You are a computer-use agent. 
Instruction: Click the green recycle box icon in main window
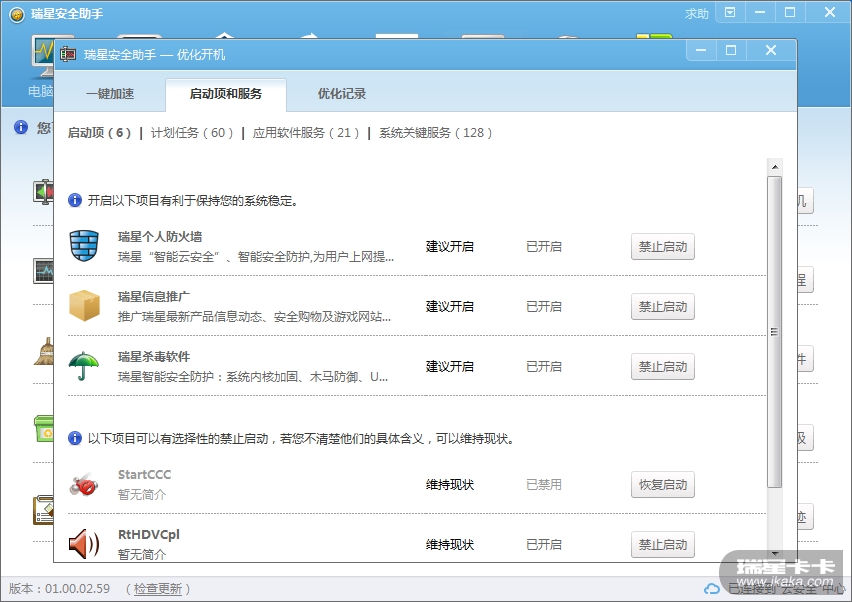(43, 429)
